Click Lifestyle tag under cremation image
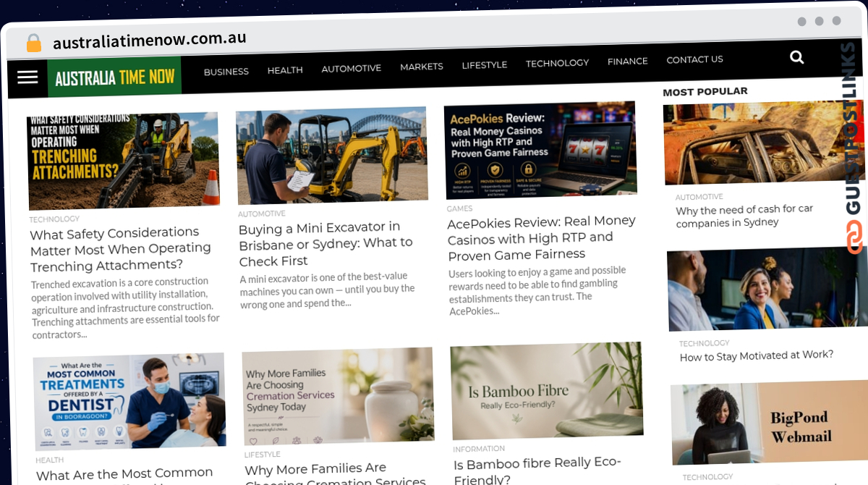Viewport: 868px width, 485px height. point(263,455)
